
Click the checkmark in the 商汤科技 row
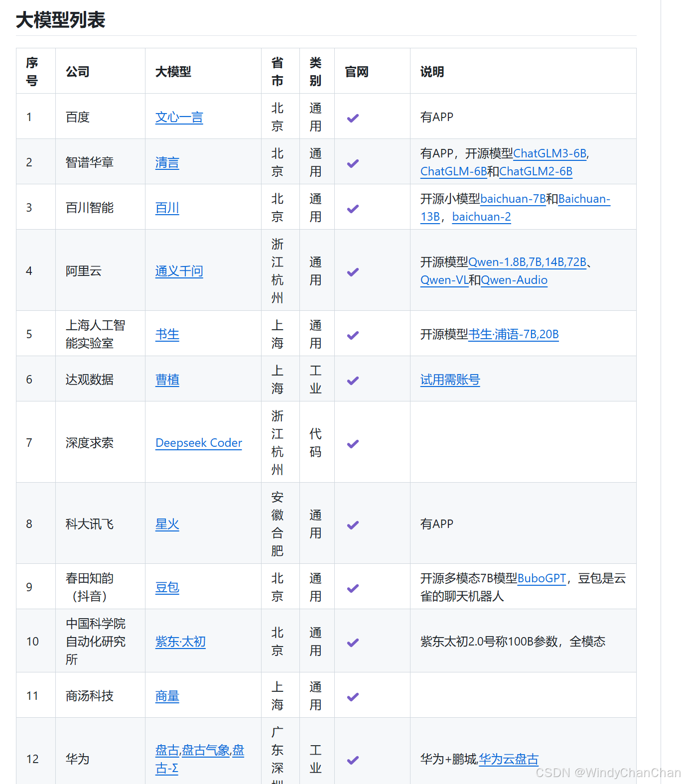click(x=353, y=697)
